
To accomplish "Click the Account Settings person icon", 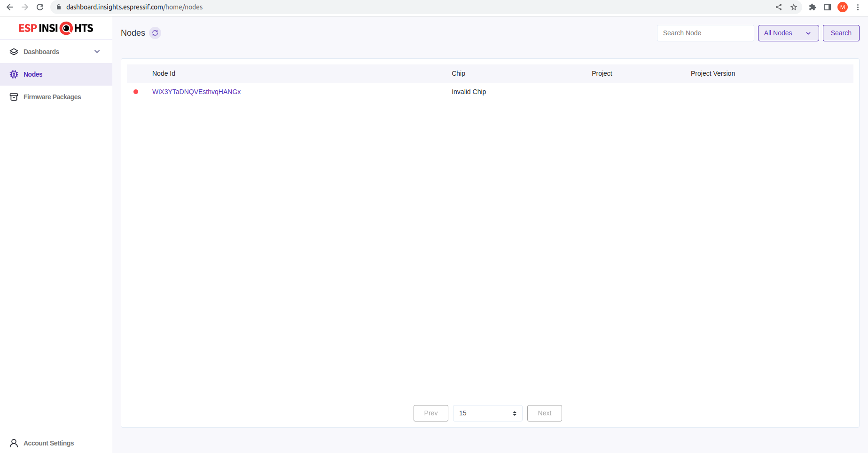I will tap(14, 443).
